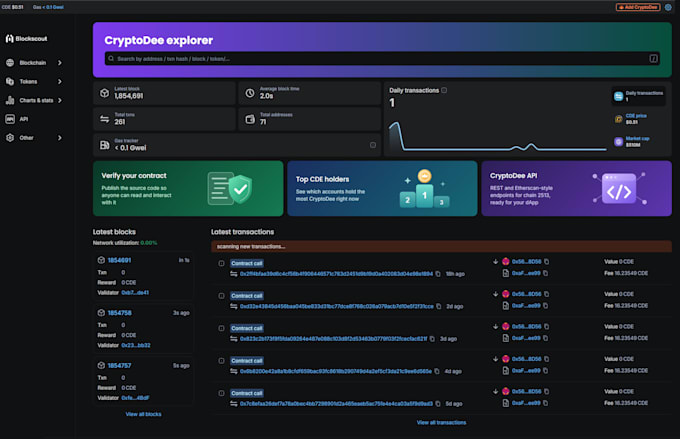Click the slash shortcut icon in search bar

653,59
